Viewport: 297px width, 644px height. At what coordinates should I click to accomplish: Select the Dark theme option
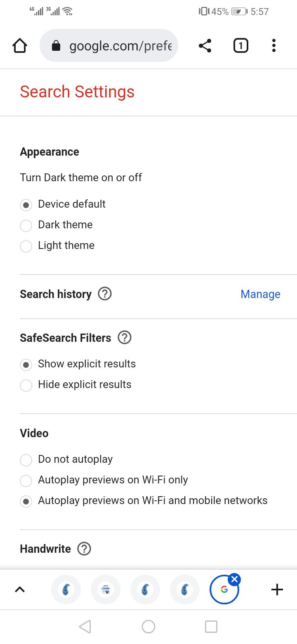click(26, 225)
